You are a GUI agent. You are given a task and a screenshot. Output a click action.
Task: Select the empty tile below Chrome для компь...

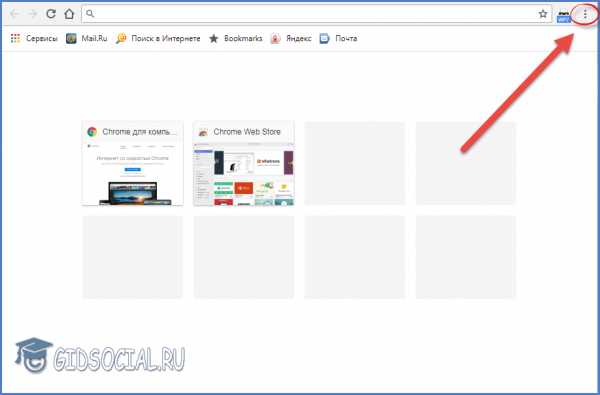pyautogui.click(x=133, y=257)
